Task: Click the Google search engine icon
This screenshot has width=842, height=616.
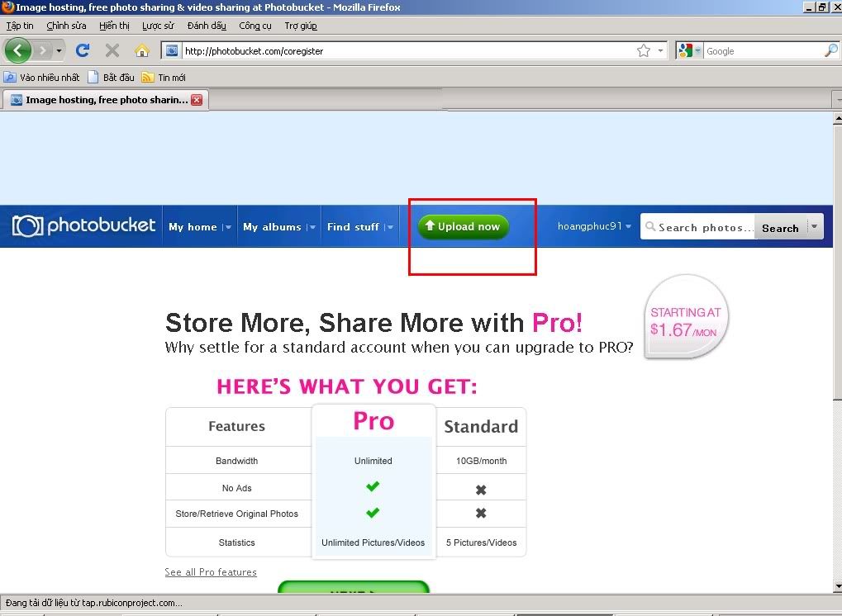Action: tap(685, 51)
